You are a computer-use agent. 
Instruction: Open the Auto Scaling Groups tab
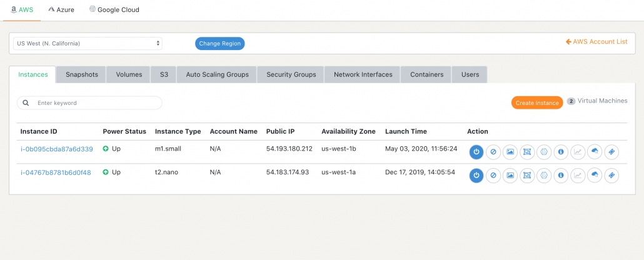(217, 75)
